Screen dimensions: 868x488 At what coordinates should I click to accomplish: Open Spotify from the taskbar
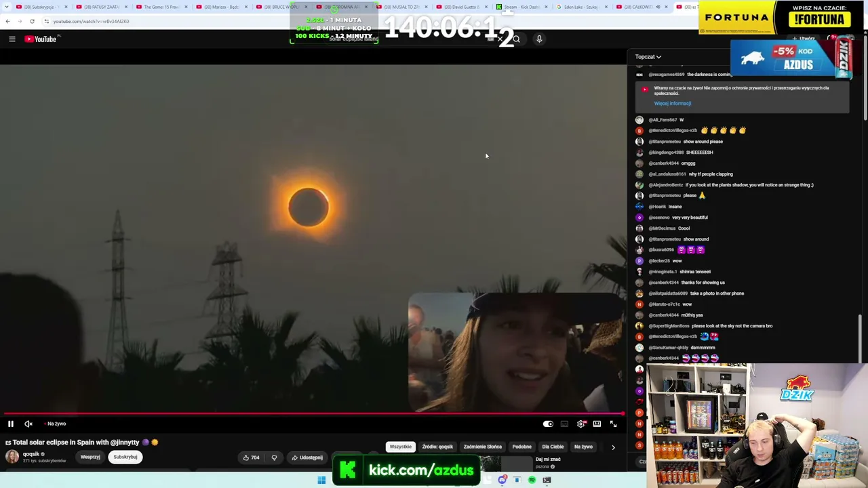click(x=532, y=480)
